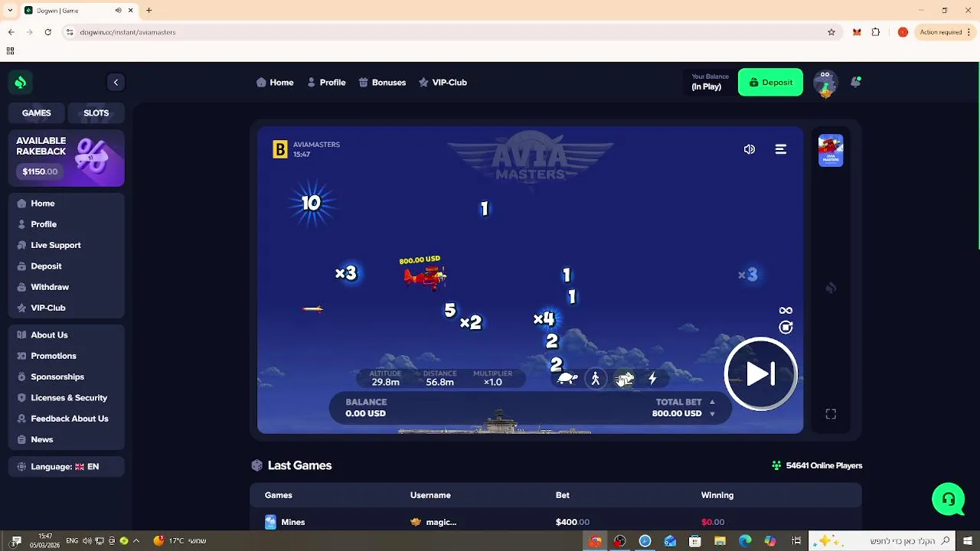Click the Mines game row
Viewport: 980px width, 551px height.
point(556,522)
